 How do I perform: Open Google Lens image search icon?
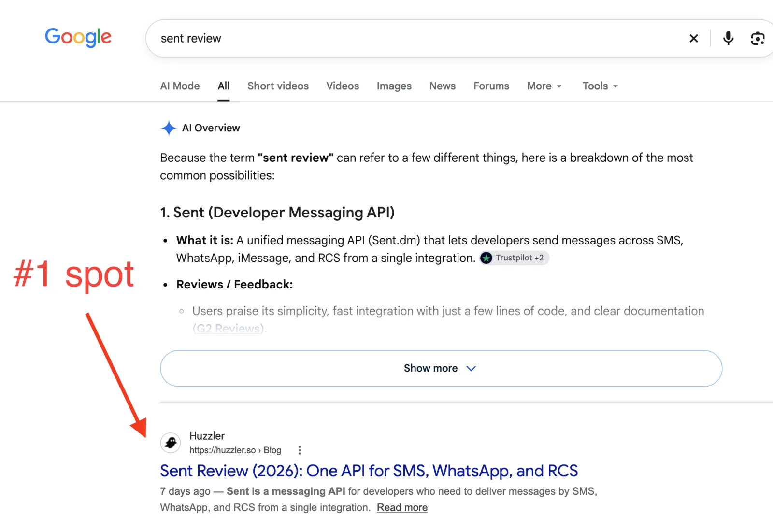(x=758, y=38)
